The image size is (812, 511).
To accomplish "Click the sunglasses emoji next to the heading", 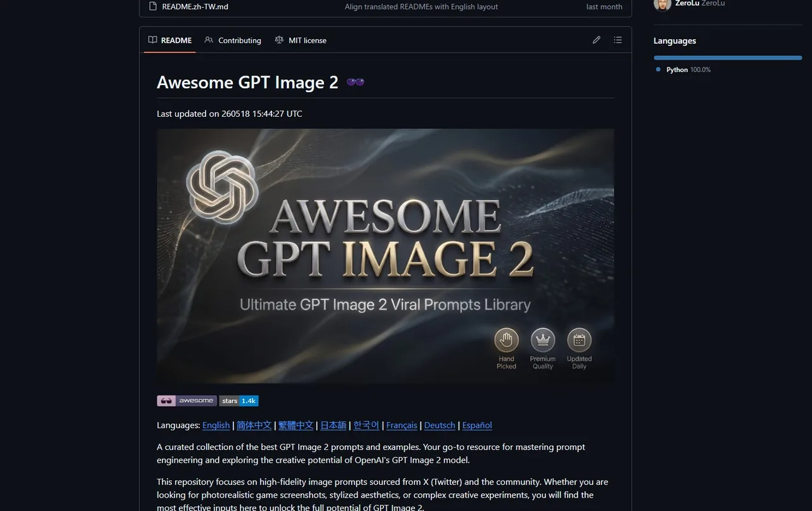I will tap(355, 83).
